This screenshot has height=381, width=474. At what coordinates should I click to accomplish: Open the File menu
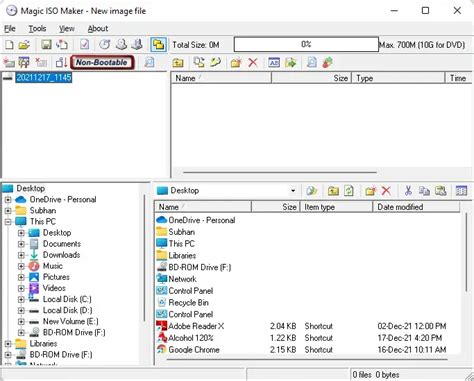coord(10,29)
